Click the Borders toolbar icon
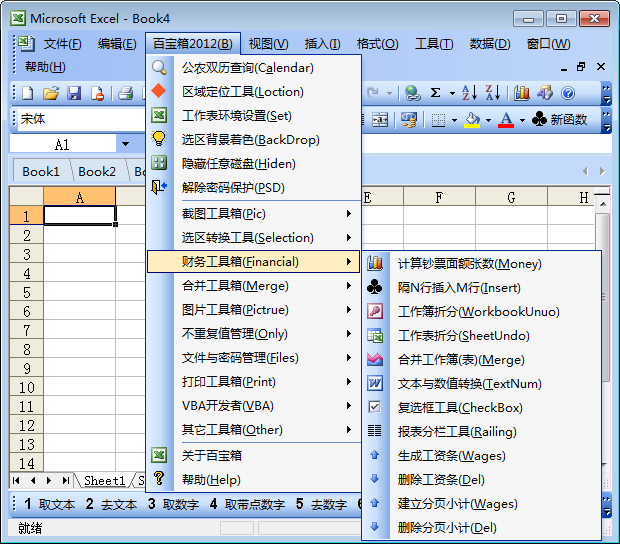 tap(438, 120)
